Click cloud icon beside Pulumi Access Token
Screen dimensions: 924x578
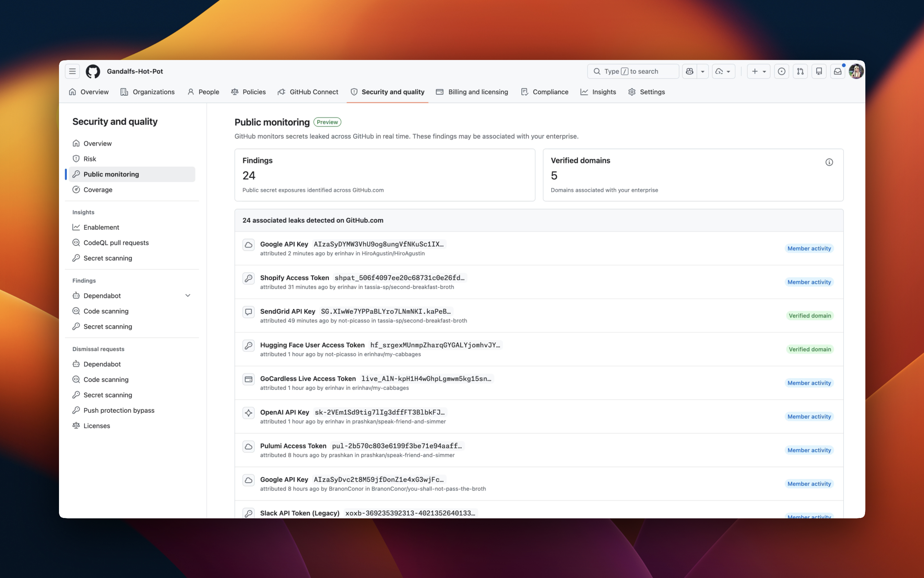pos(249,447)
